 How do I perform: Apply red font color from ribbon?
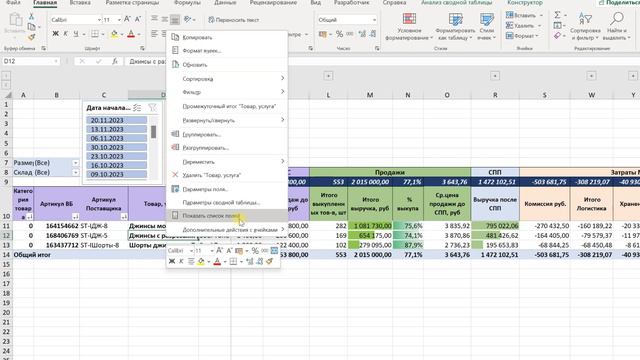click(x=131, y=34)
